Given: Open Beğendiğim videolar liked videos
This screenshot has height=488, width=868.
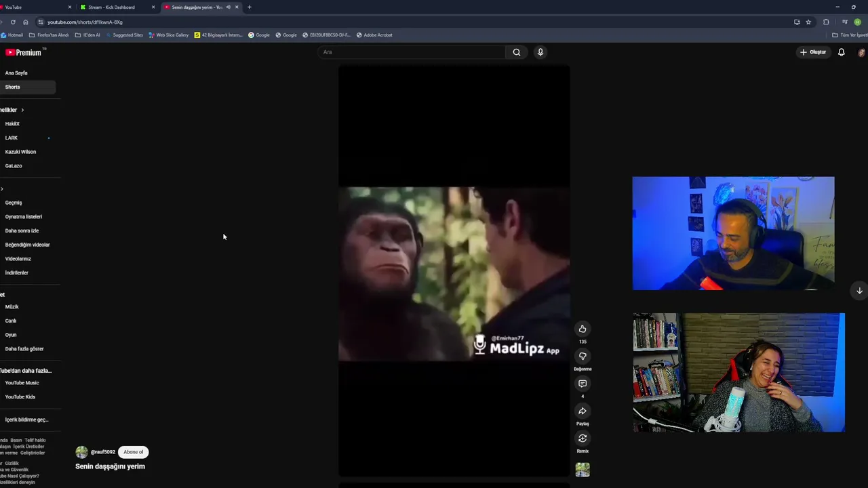Looking at the screenshot, I should click(x=28, y=245).
